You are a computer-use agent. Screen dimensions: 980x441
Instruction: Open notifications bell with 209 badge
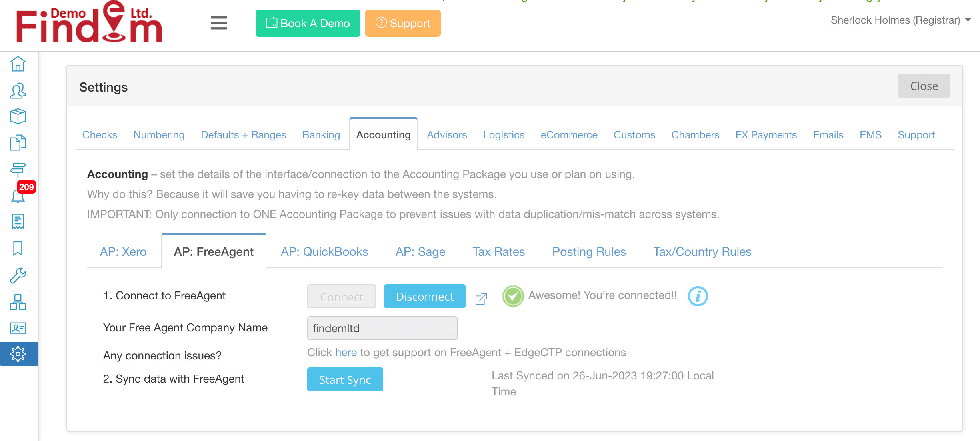[x=19, y=195]
